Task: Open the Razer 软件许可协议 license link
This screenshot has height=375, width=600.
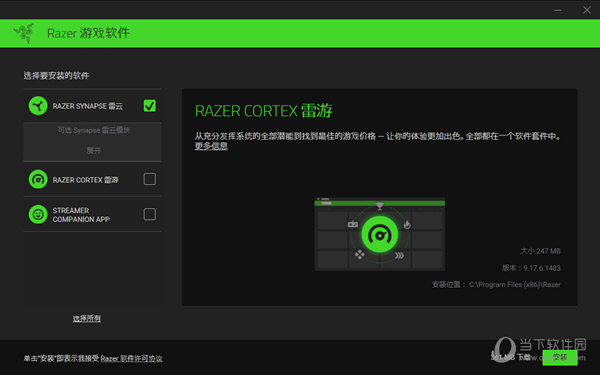Action: coord(131,359)
